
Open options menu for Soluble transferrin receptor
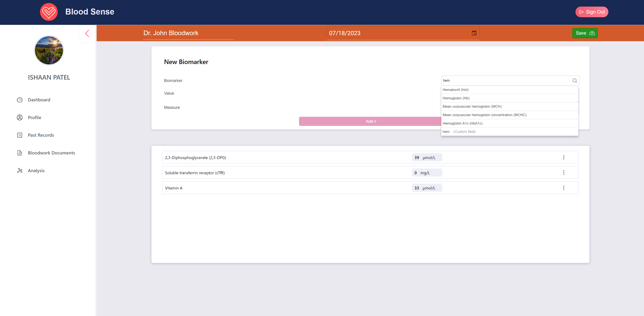pyautogui.click(x=563, y=173)
